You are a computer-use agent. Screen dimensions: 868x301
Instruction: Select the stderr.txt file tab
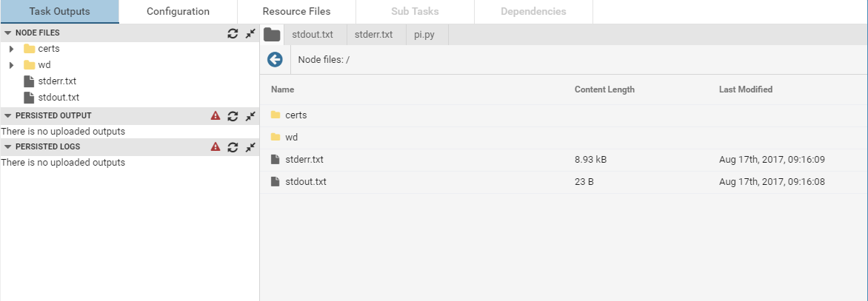click(373, 35)
